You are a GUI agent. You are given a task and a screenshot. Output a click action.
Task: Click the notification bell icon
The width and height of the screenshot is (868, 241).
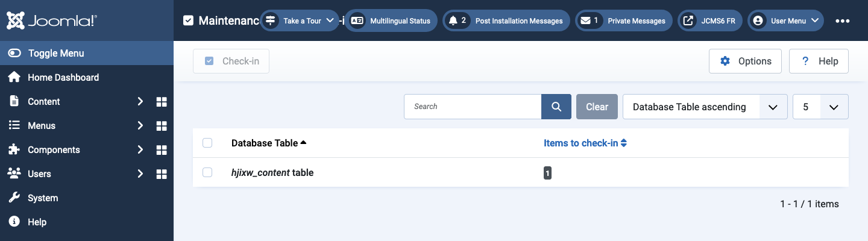tap(453, 20)
